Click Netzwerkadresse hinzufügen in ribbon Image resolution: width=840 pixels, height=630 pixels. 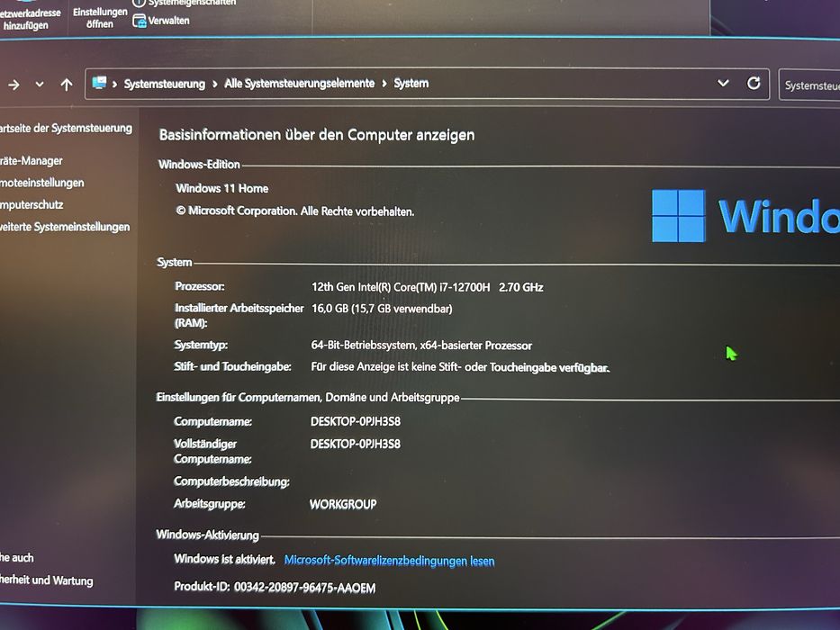(30, 19)
